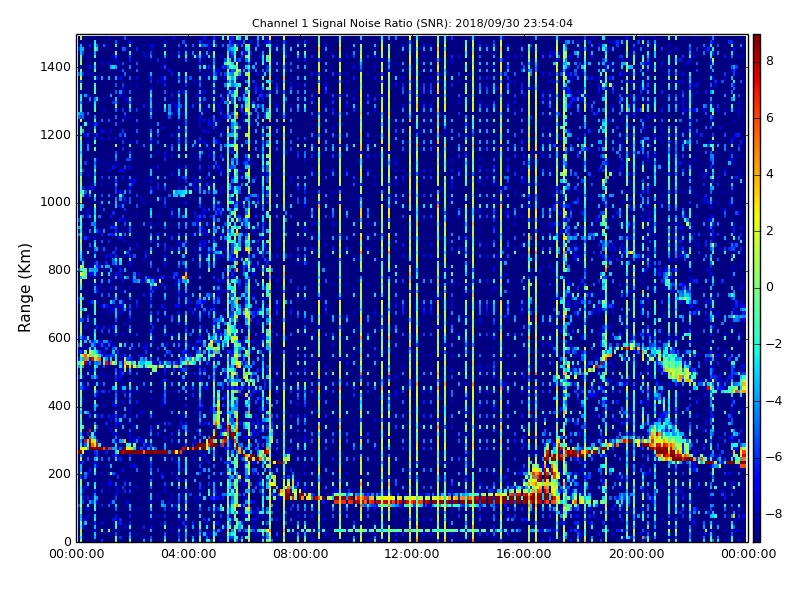The height and width of the screenshot is (600, 800).
Task: Click the 20:00:00 time axis label
Action: click(x=636, y=554)
